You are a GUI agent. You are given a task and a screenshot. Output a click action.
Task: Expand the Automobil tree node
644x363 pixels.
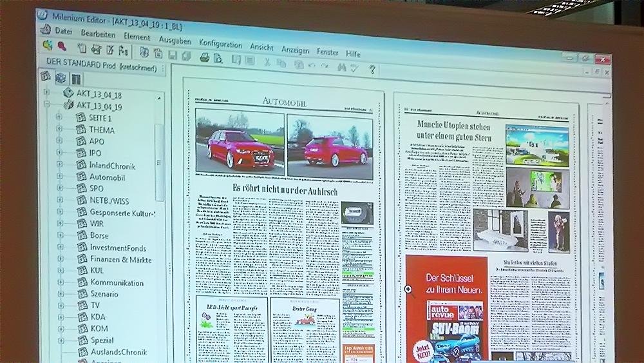(x=59, y=176)
